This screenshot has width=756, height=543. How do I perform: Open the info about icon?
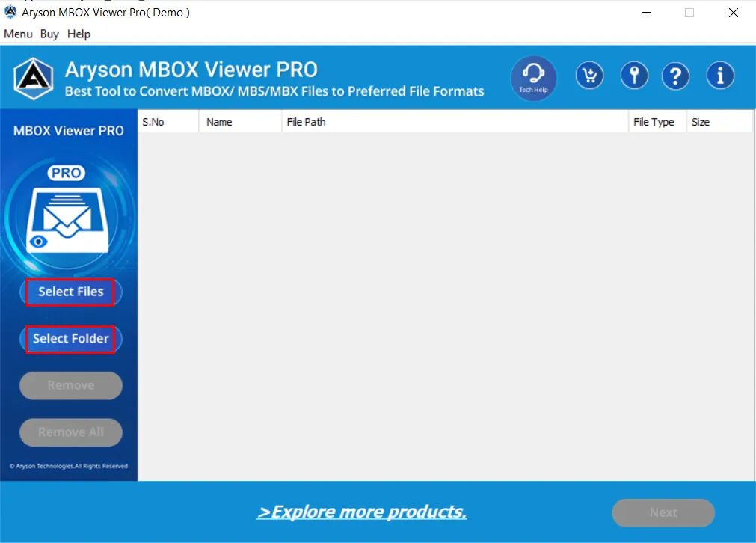720,76
